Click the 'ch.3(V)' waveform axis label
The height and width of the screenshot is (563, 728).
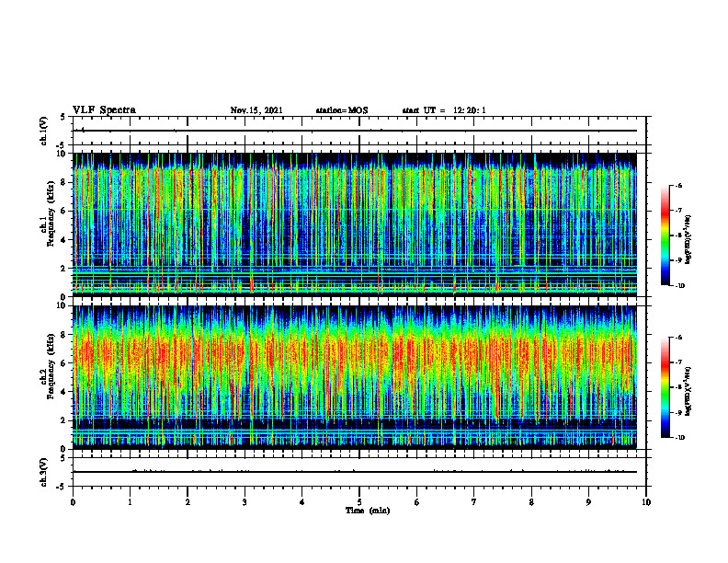coord(43,472)
